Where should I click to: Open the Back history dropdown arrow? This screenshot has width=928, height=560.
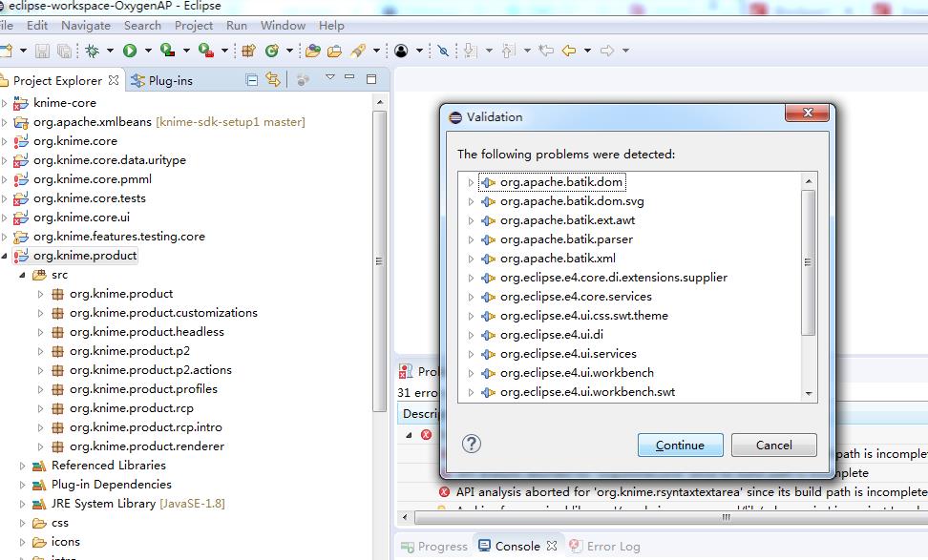click(x=587, y=51)
